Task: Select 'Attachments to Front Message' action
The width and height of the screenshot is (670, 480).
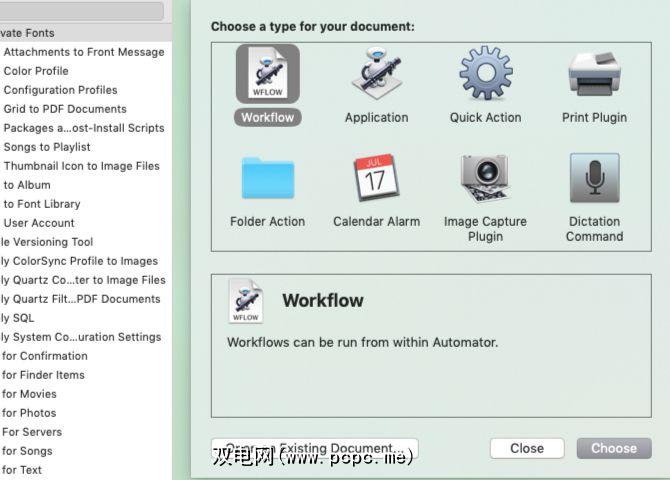Action: pyautogui.click(x=85, y=52)
